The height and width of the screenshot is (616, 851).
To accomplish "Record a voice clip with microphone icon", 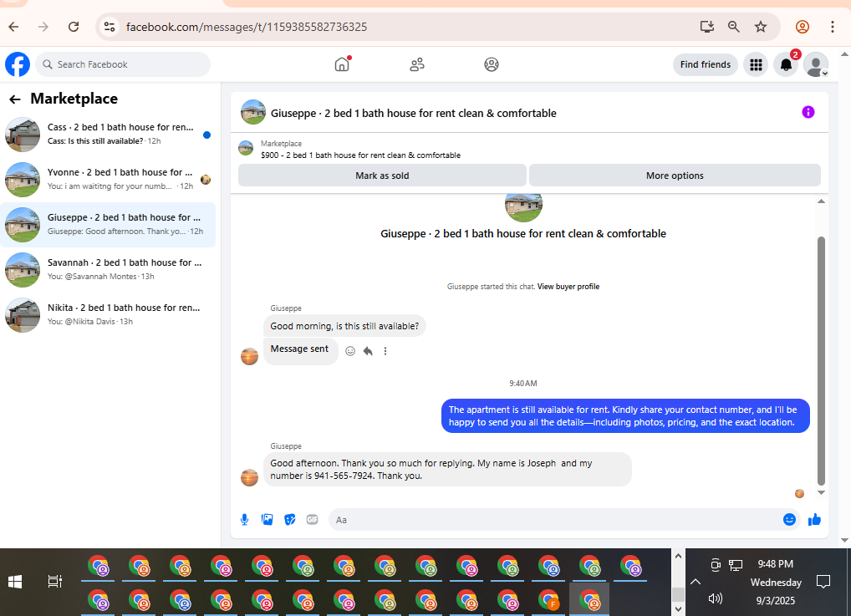I will point(244,519).
